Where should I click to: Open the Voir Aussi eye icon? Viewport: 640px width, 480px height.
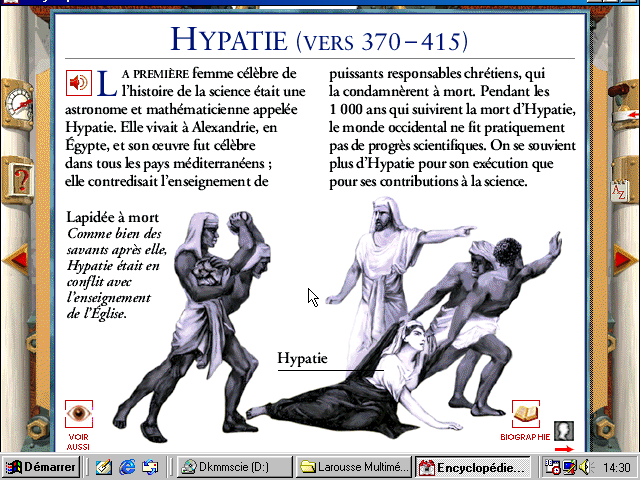[79, 414]
